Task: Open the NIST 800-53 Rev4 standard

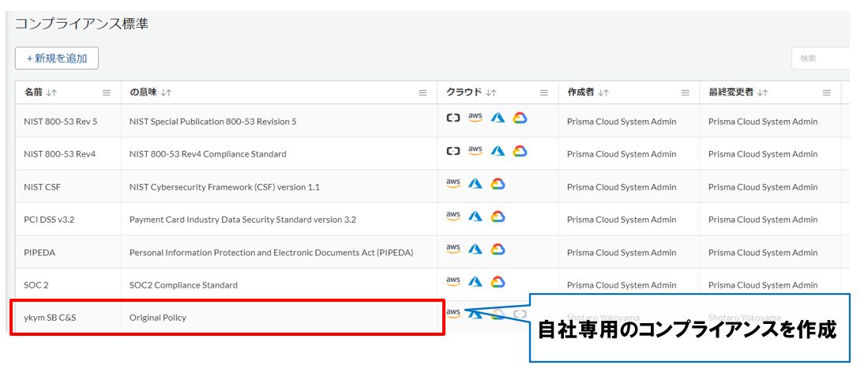Action: (x=60, y=154)
